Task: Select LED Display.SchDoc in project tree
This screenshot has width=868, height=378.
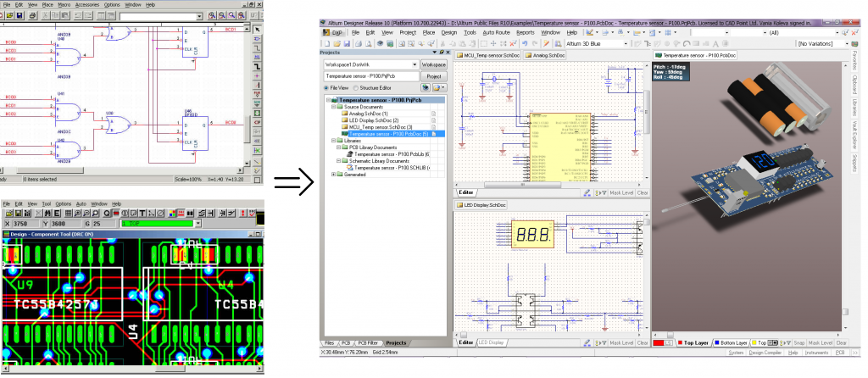Action: coord(374,120)
